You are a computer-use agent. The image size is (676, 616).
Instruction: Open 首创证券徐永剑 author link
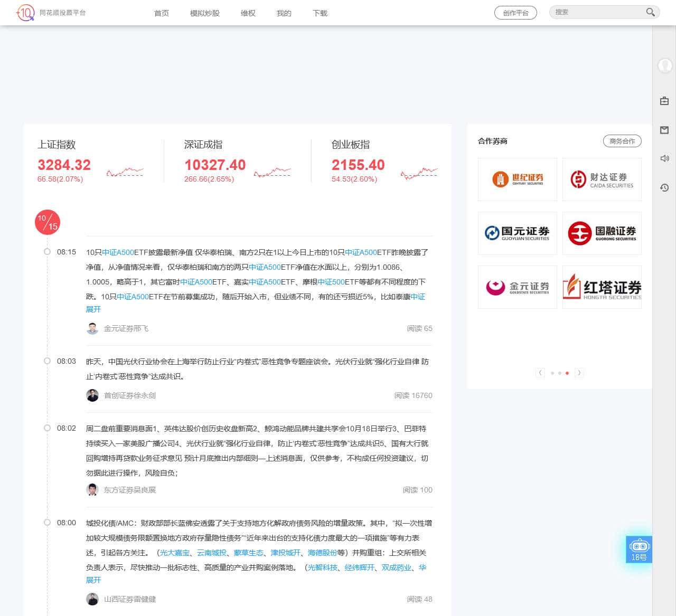pos(130,395)
